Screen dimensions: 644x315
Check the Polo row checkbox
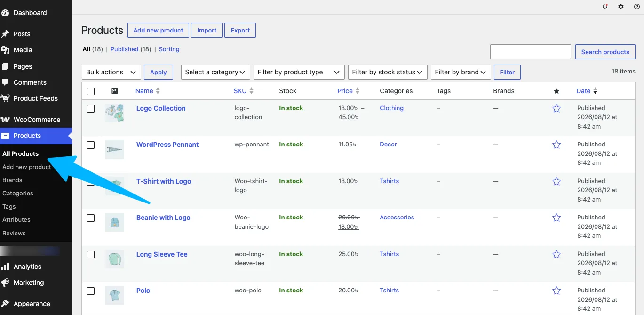tap(91, 291)
